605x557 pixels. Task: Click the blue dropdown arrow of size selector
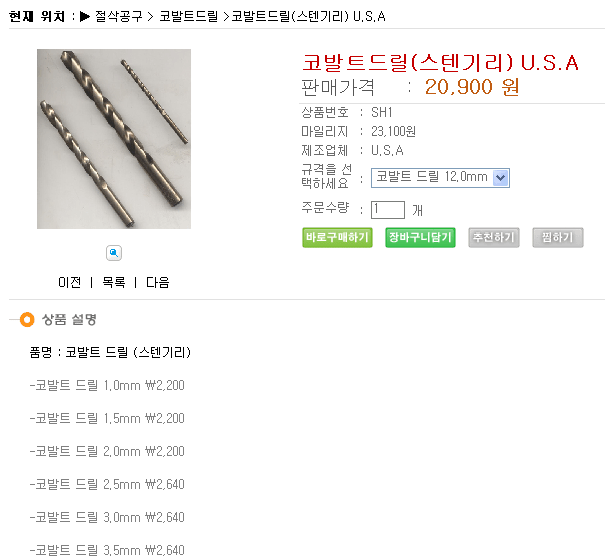point(500,178)
